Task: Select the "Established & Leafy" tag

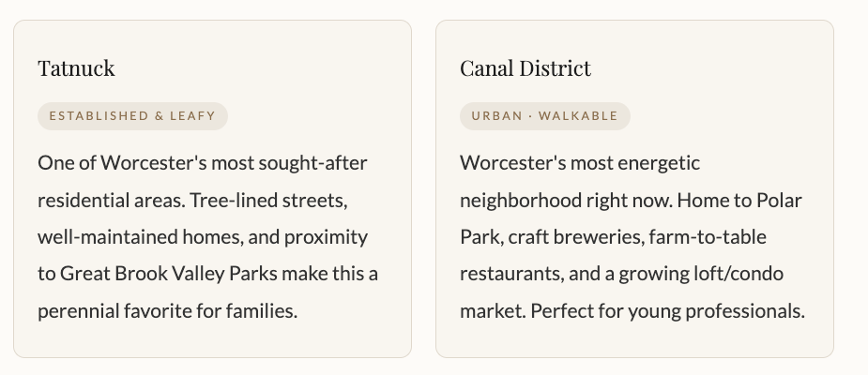Action: point(132,116)
